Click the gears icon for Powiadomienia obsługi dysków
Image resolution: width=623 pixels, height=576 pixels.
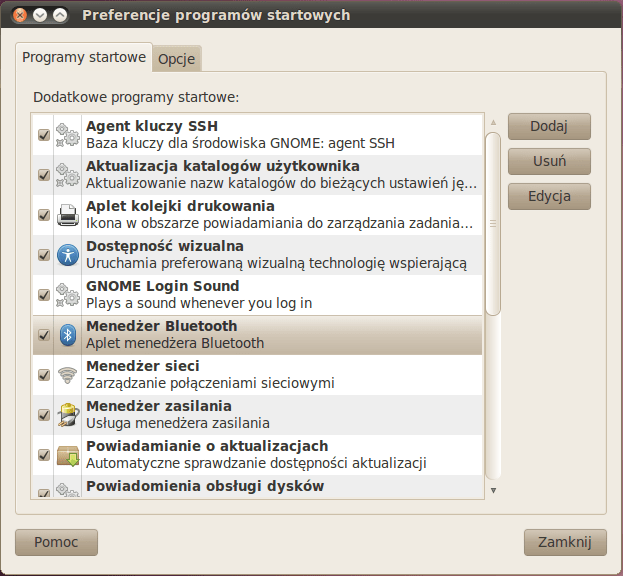68,490
